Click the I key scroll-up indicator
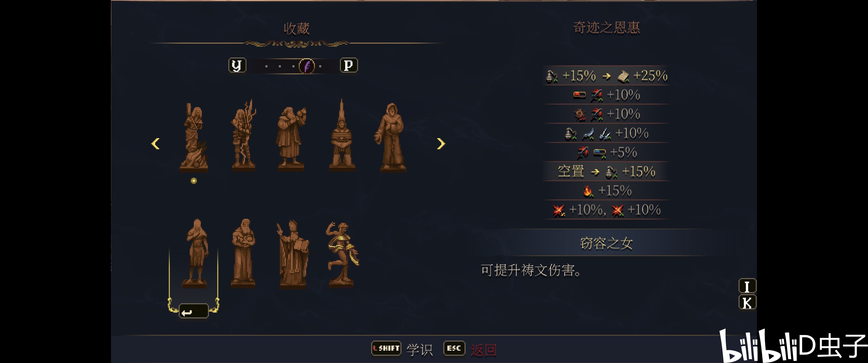This screenshot has width=868, height=363. coord(747,286)
